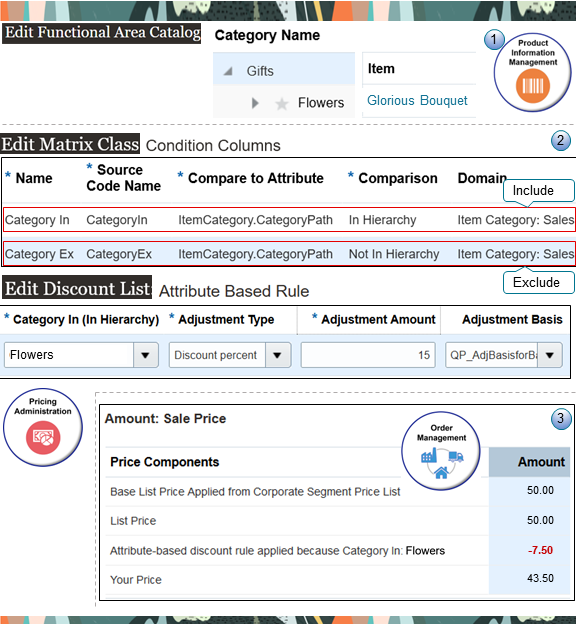
Task: Click the CategoryEx source code cell
Action: coord(119,254)
